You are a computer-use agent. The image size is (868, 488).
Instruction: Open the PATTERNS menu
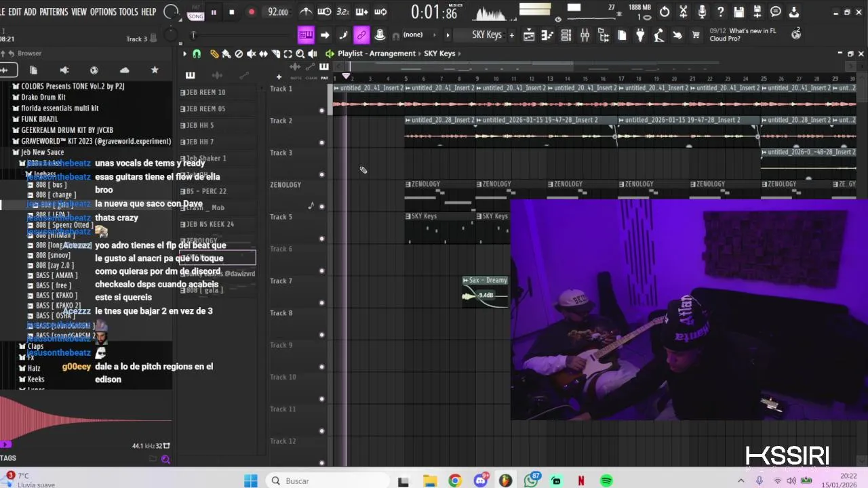click(x=54, y=12)
